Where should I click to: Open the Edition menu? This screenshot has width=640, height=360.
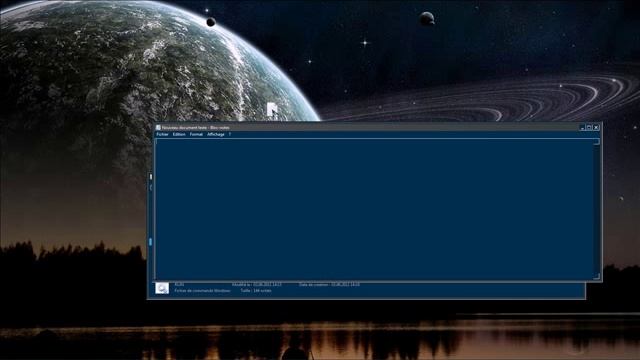pyautogui.click(x=179, y=134)
